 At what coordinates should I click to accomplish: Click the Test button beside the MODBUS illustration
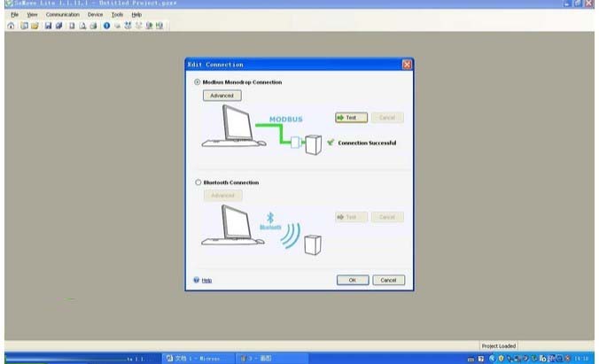352,118
